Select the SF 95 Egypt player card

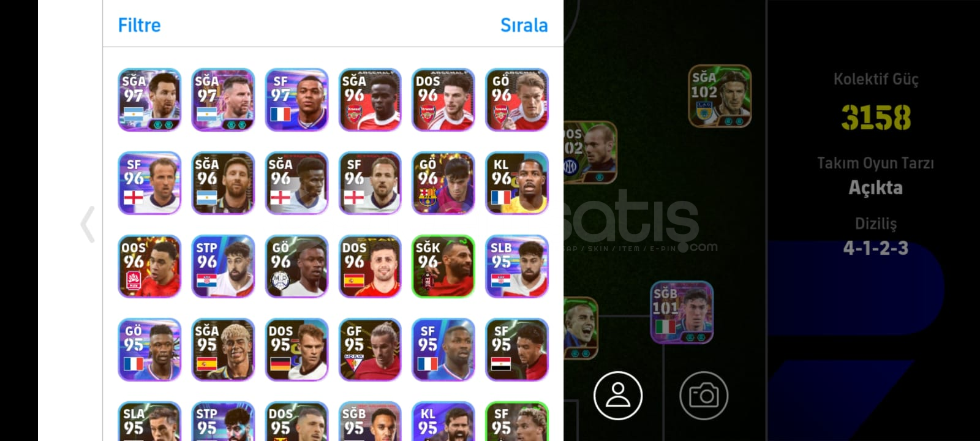coord(517,349)
